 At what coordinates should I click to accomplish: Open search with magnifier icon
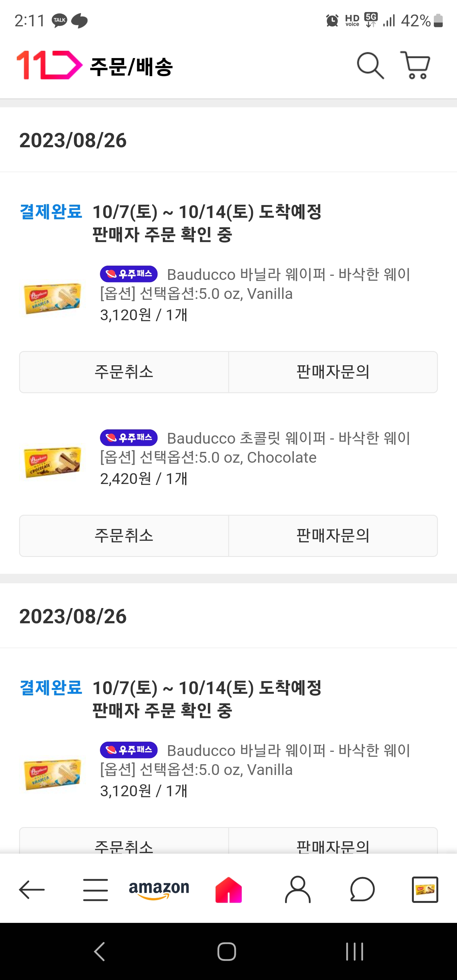[x=370, y=66]
